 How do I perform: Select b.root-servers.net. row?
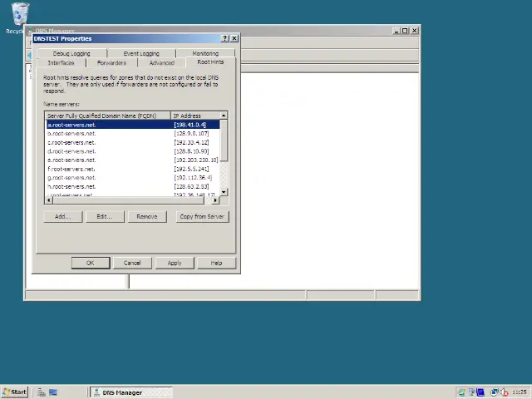[133, 134]
